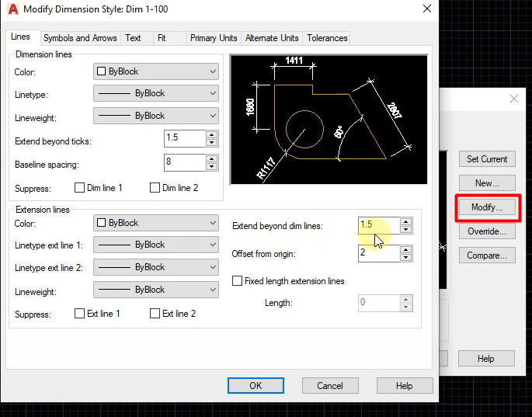Click Extend beyond dim lines field

pos(379,225)
